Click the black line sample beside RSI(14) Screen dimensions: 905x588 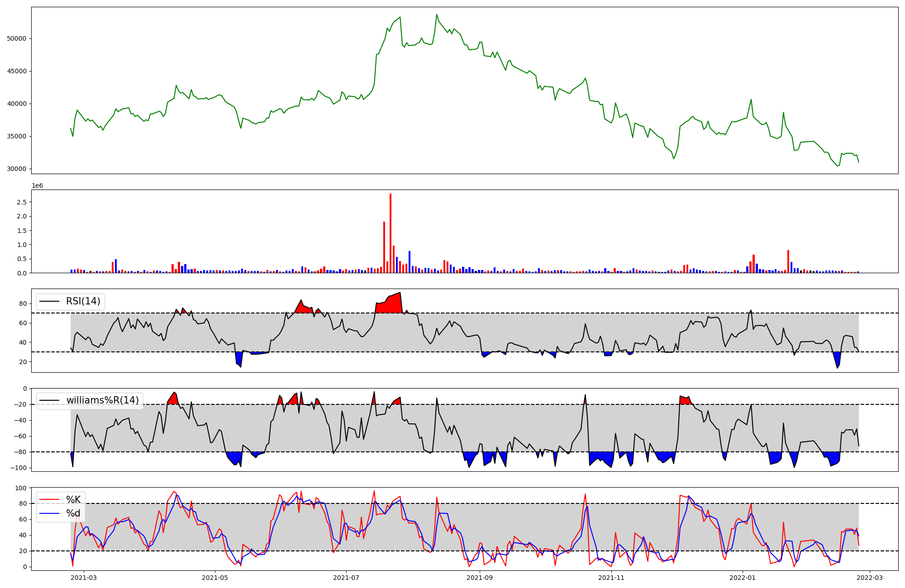click(x=49, y=301)
